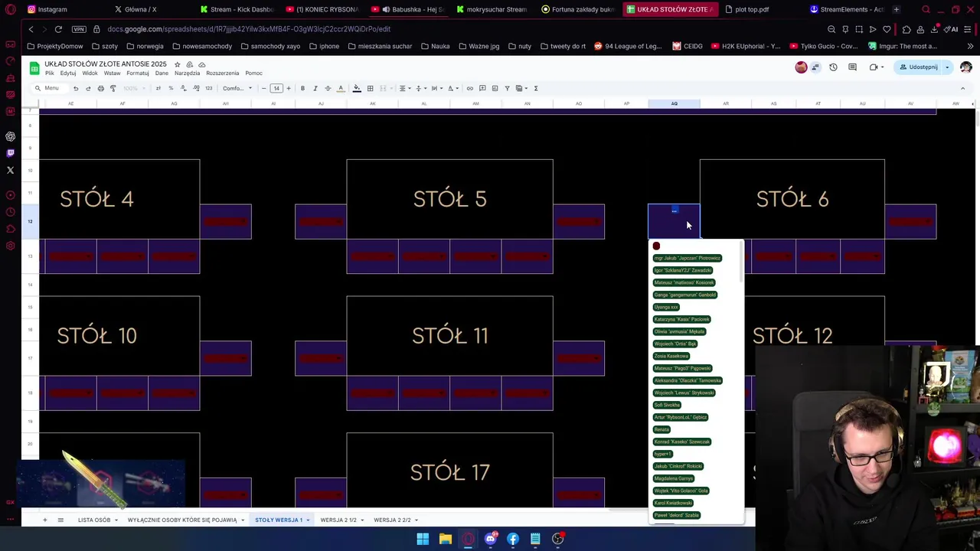Switch to the Instagram browser tab
The width and height of the screenshot is (980, 551).
[x=47, y=9]
